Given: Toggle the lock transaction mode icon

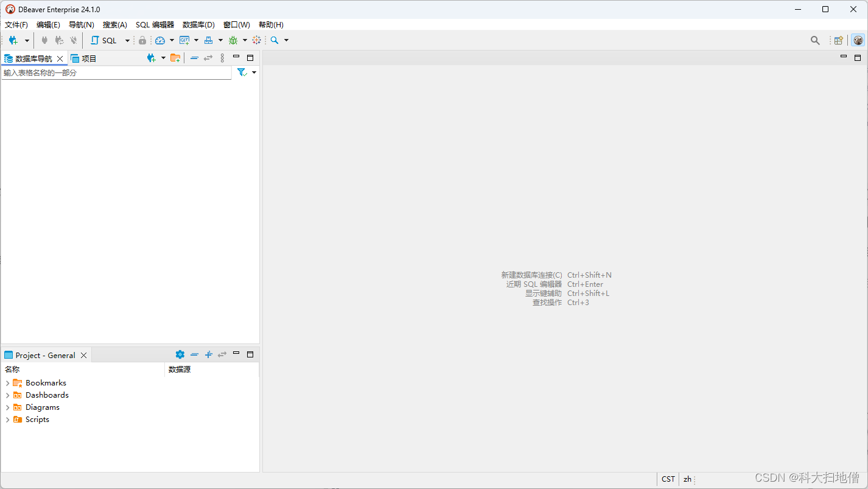Looking at the screenshot, I should click(x=142, y=40).
